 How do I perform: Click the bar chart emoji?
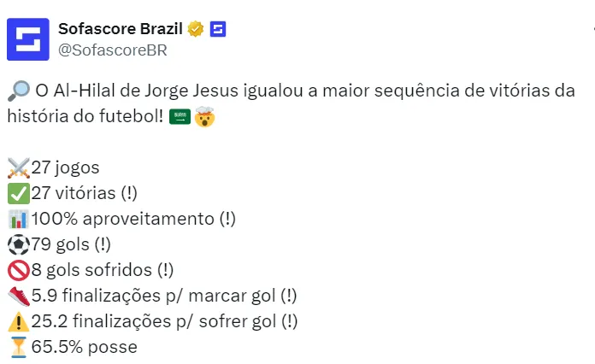(18, 219)
